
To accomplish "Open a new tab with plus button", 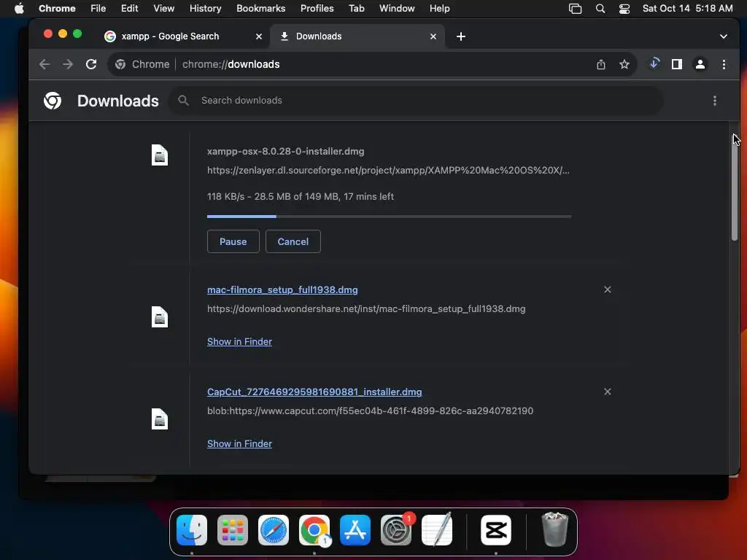I will [x=461, y=36].
